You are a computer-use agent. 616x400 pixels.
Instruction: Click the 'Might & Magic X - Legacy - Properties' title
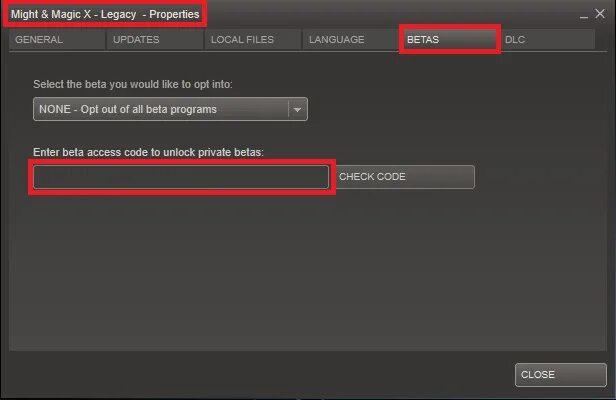[x=105, y=14]
